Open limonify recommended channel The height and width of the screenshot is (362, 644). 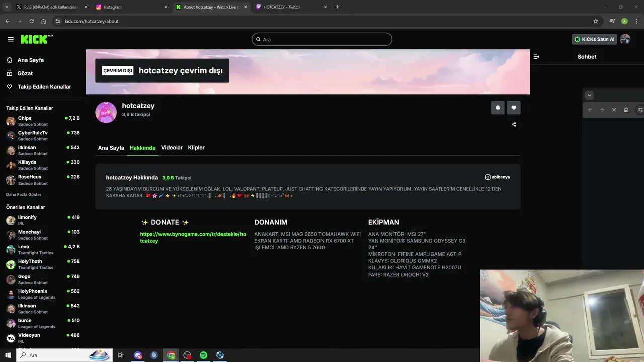43,220
